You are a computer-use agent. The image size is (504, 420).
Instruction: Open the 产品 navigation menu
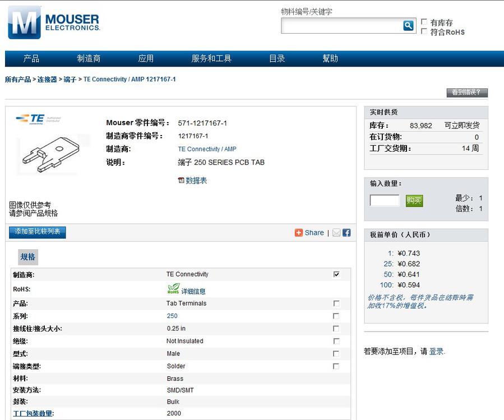pyautogui.click(x=31, y=58)
